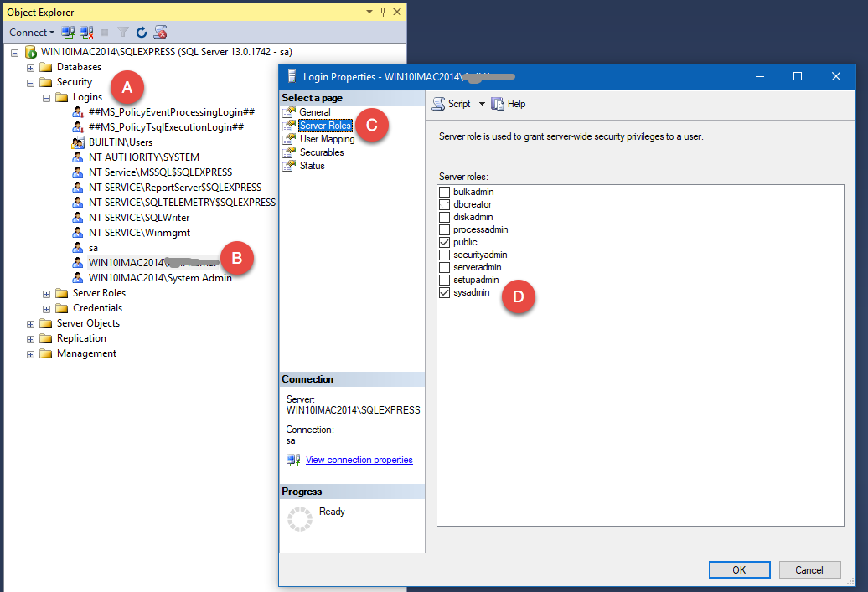This screenshot has height=592, width=868.
Task: Select WIN10IMAC2014\System Admin login
Action: (160, 278)
